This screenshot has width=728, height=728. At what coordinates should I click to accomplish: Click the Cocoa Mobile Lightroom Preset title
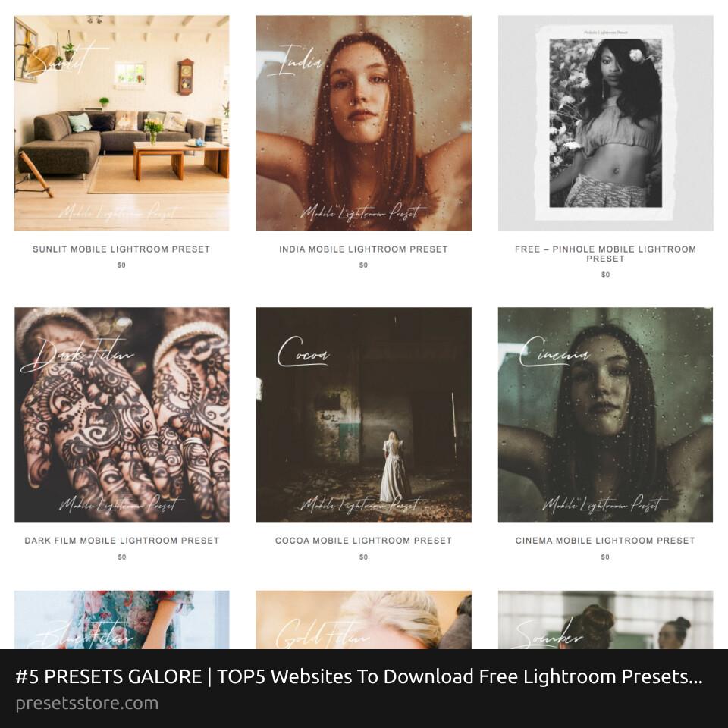[x=363, y=541]
